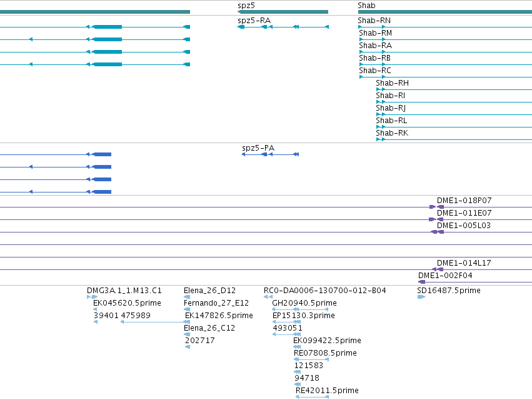This screenshot has width=532, height=400.
Task: Click the RE07808.5prime alignment line
Action: click(311, 359)
